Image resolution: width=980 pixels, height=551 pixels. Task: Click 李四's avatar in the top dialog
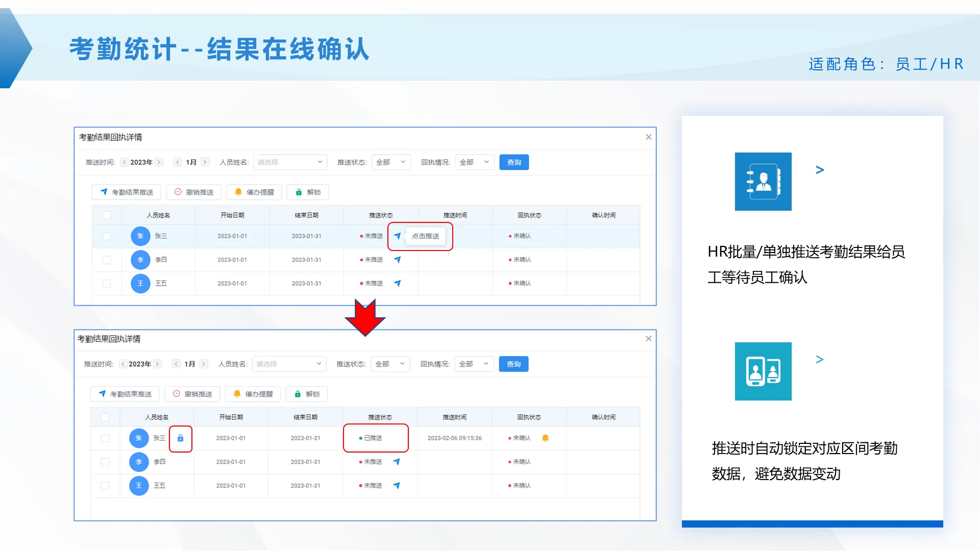[x=140, y=260]
